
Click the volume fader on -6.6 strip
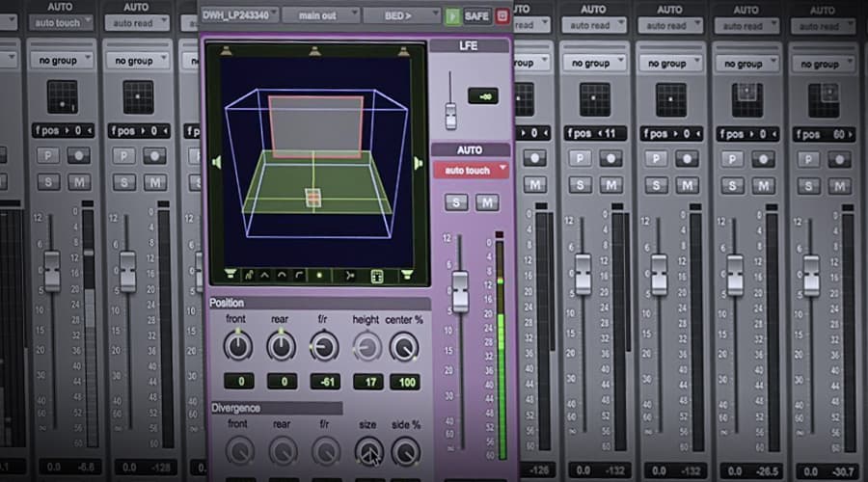point(52,271)
